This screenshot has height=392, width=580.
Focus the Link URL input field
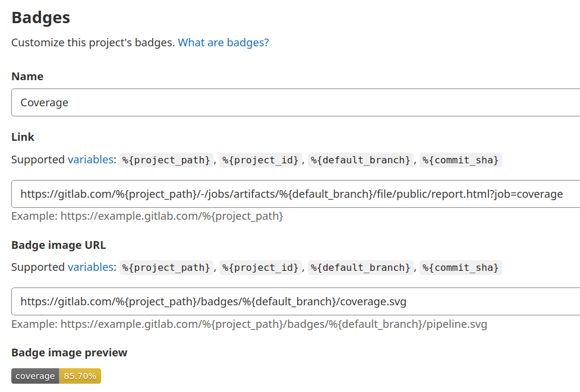coord(295,194)
